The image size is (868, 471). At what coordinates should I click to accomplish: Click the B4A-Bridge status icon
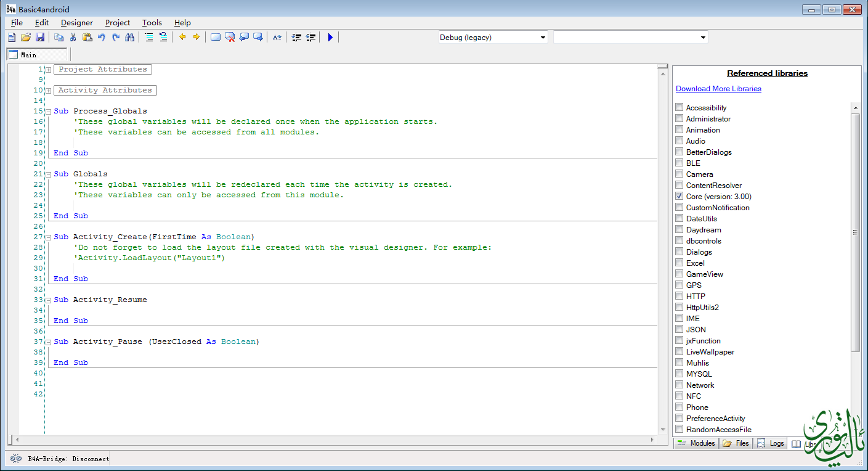click(16, 459)
